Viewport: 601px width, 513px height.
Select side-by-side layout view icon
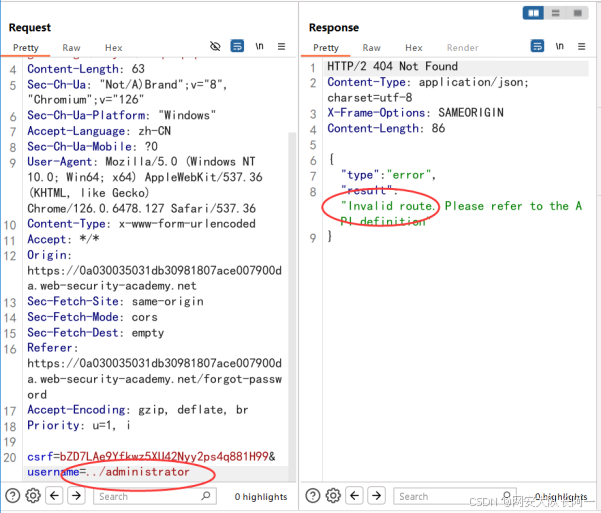click(533, 13)
